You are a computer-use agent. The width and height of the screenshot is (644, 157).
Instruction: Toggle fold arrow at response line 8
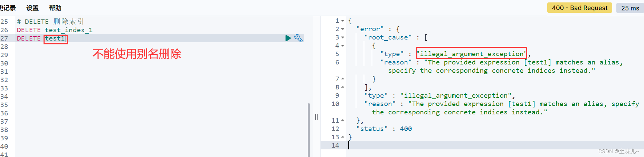coord(343,87)
